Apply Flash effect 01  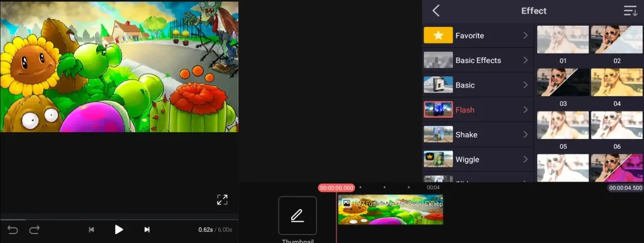pyautogui.click(x=563, y=40)
